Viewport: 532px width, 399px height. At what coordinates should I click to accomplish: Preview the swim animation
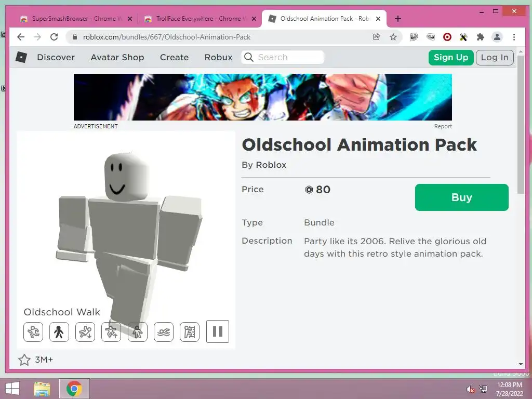pos(164,331)
